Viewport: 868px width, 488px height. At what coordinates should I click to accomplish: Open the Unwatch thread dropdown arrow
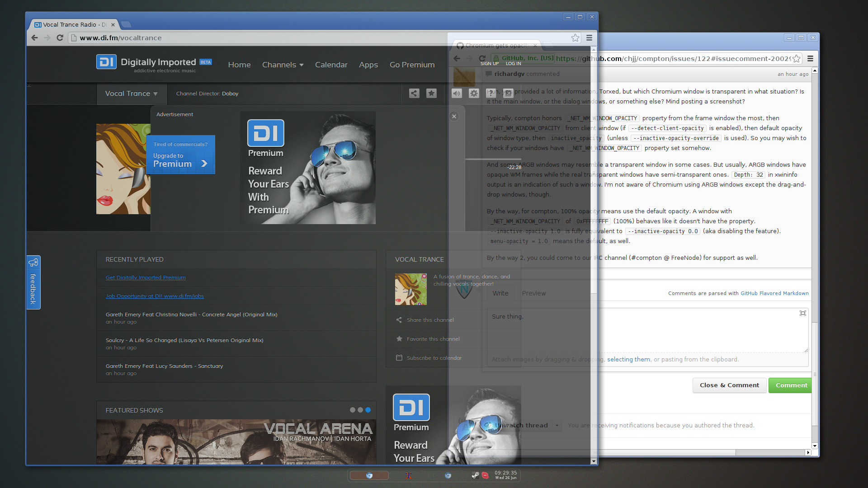click(557, 425)
